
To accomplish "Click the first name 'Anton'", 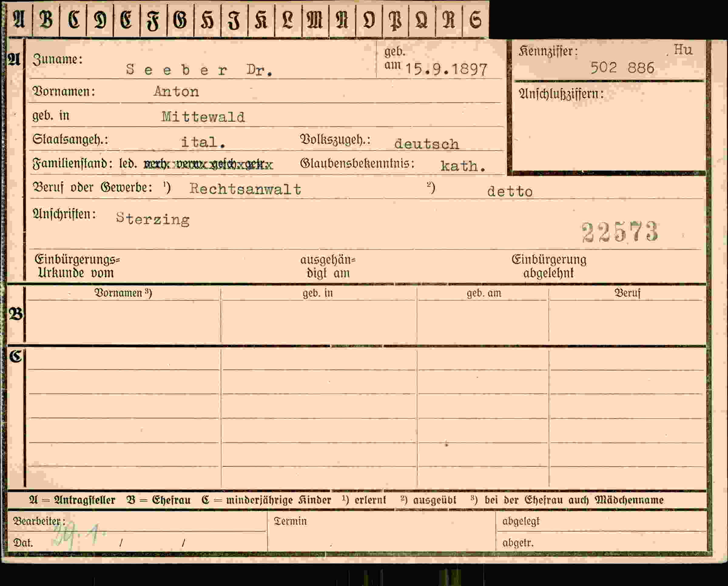I will click(x=176, y=92).
